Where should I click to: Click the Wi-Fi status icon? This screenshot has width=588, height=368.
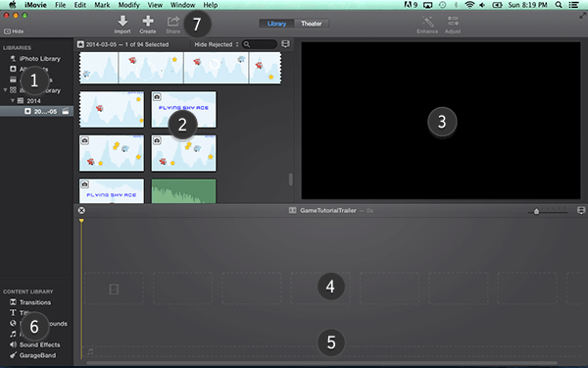[x=469, y=5]
